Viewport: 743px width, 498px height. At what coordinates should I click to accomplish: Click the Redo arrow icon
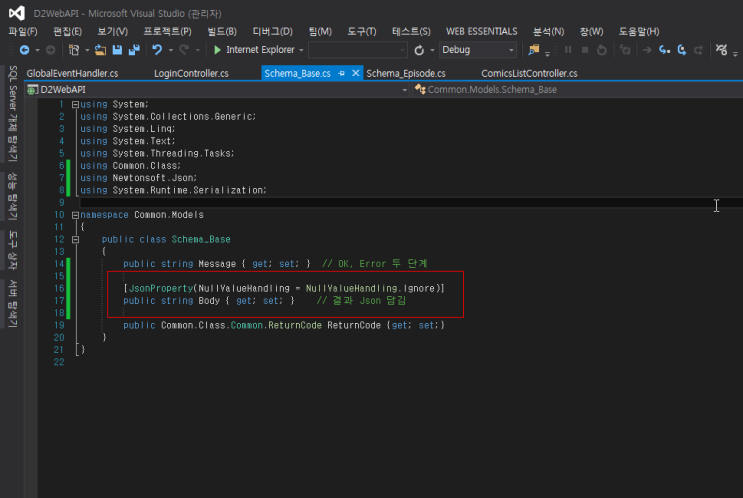click(x=184, y=50)
